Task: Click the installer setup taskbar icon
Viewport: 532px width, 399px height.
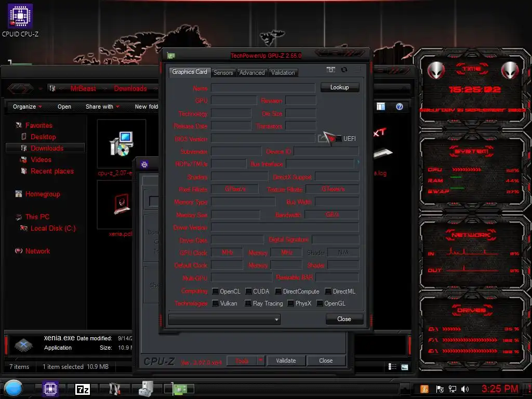Action: [146, 389]
